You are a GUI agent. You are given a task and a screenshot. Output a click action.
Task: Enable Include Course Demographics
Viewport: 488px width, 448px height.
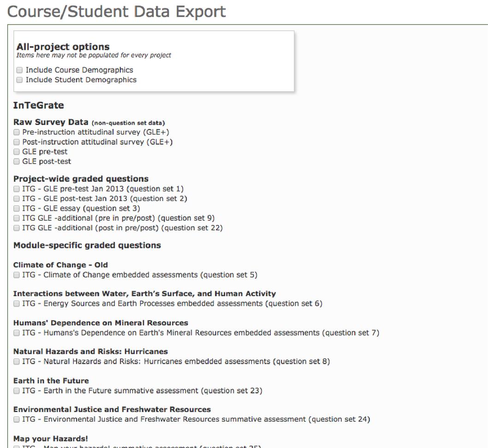19,70
